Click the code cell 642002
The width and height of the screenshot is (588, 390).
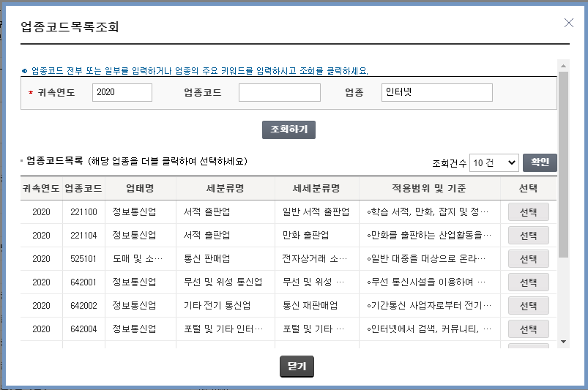tap(83, 305)
